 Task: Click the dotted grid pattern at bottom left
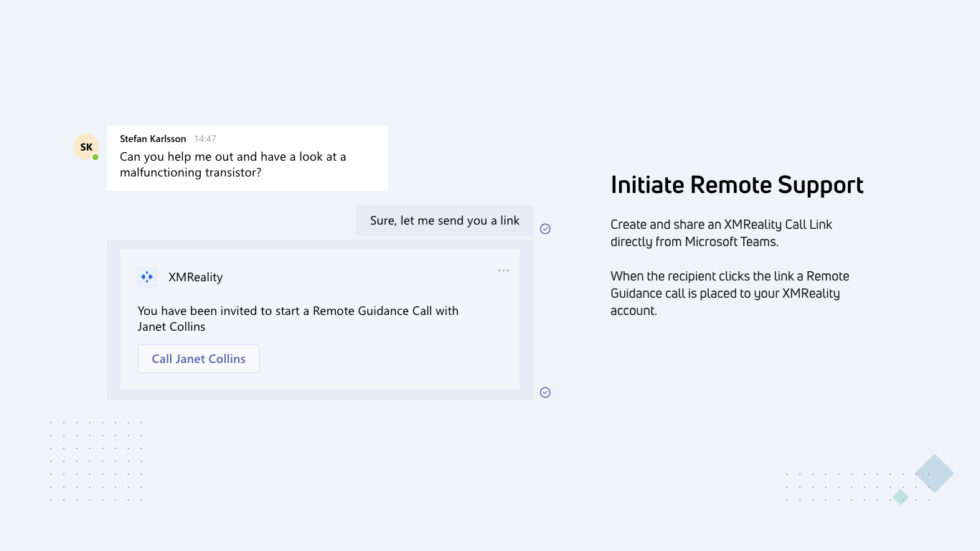pos(96,461)
